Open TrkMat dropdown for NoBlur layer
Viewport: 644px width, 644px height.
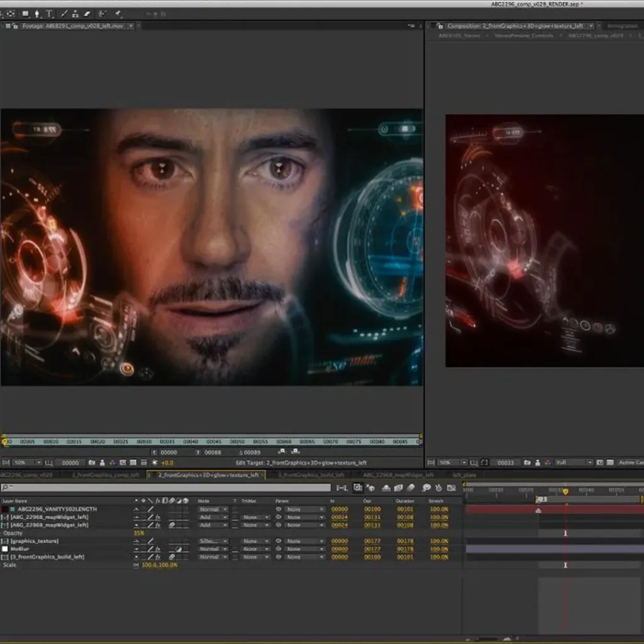pyautogui.click(x=255, y=549)
